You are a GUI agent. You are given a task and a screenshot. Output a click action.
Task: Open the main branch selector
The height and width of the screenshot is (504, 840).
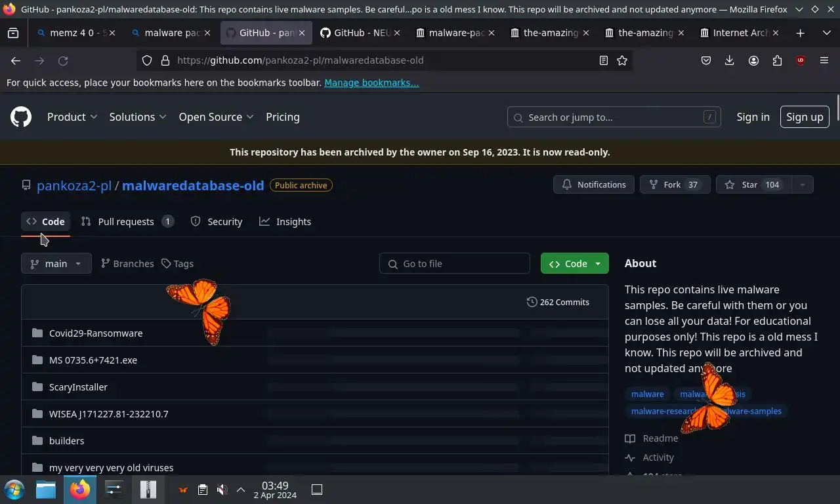click(56, 263)
